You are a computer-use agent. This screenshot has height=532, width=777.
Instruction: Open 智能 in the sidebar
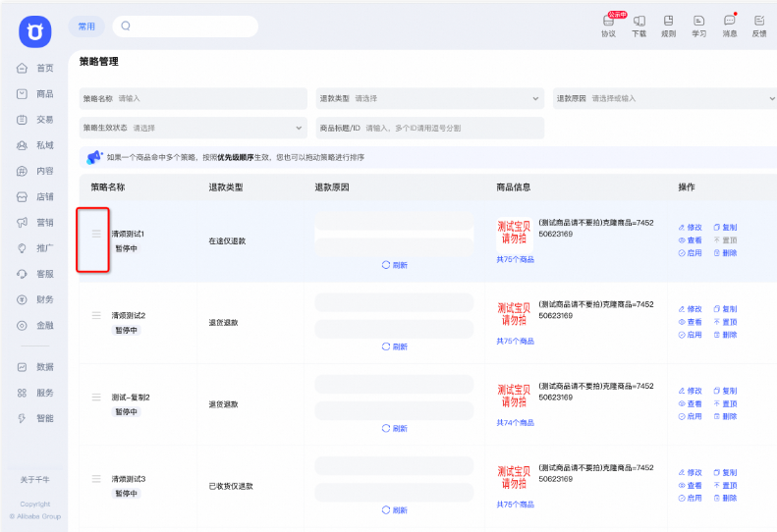[34, 418]
